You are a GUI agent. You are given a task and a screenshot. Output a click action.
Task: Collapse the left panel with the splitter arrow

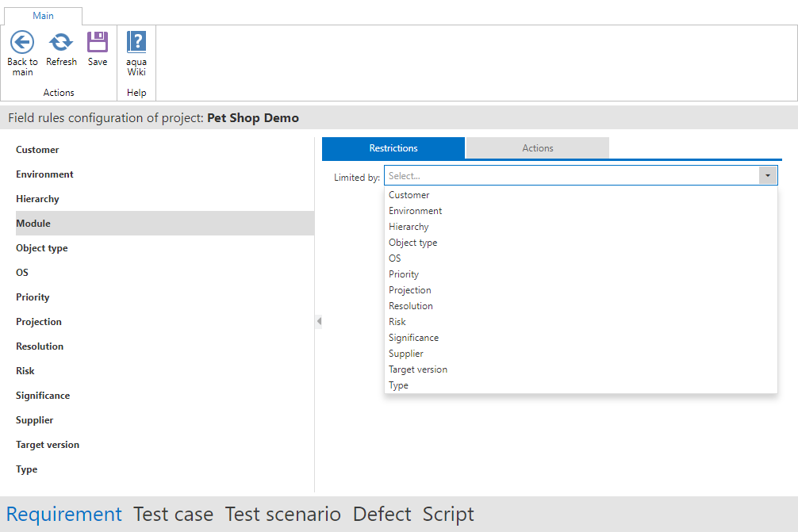point(319,321)
